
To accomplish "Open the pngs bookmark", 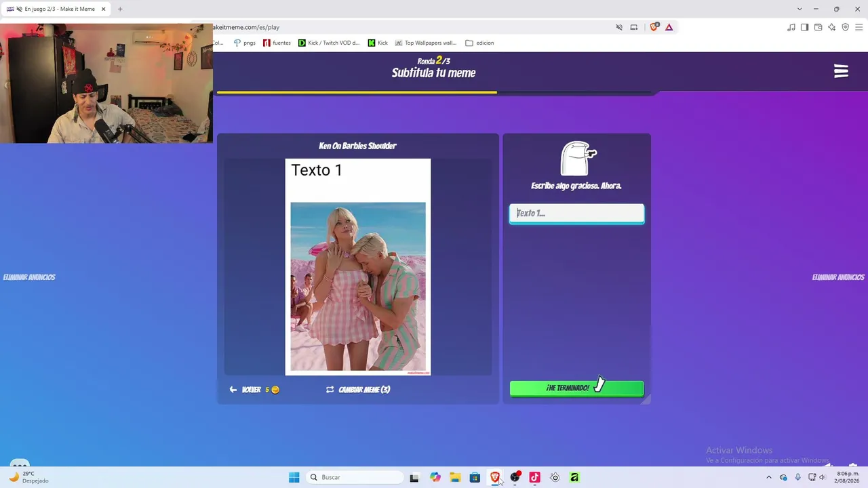I will pos(244,43).
